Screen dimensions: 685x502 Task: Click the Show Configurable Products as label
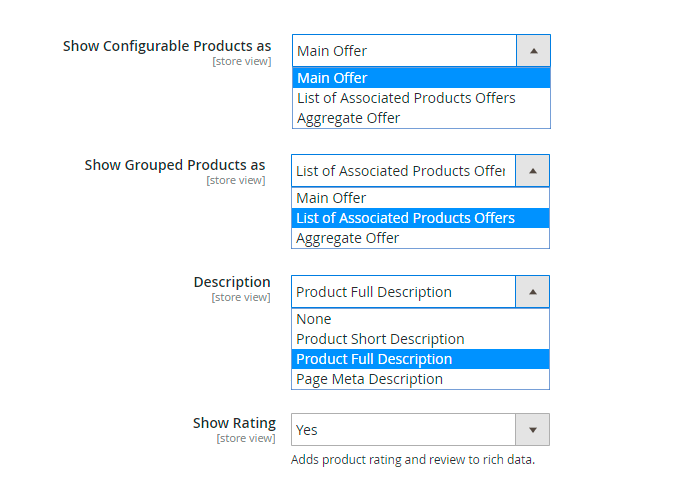coord(167,46)
